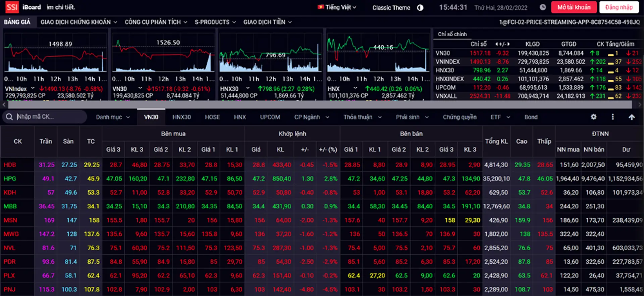Click the +/- (%) column header
This screenshot has height=296, width=644.
[x=328, y=150]
